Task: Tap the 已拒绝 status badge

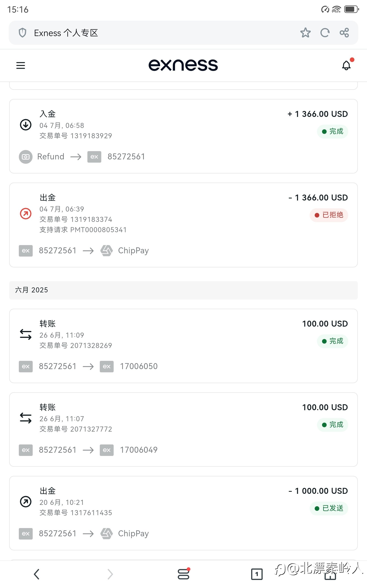Action: (329, 215)
